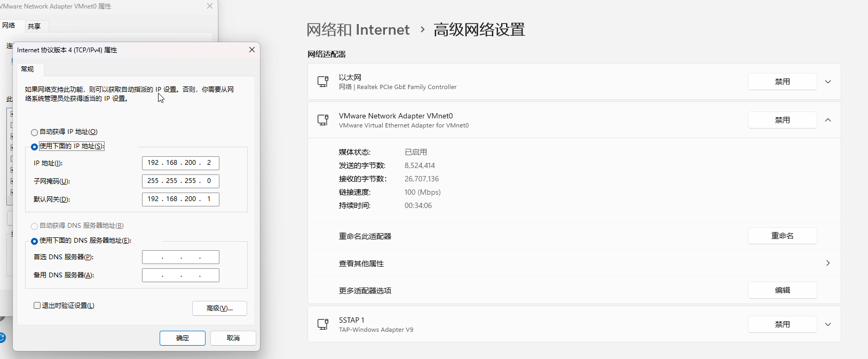Enable 退出时验证设置 checkbox
The width and height of the screenshot is (868, 359).
coord(37,306)
